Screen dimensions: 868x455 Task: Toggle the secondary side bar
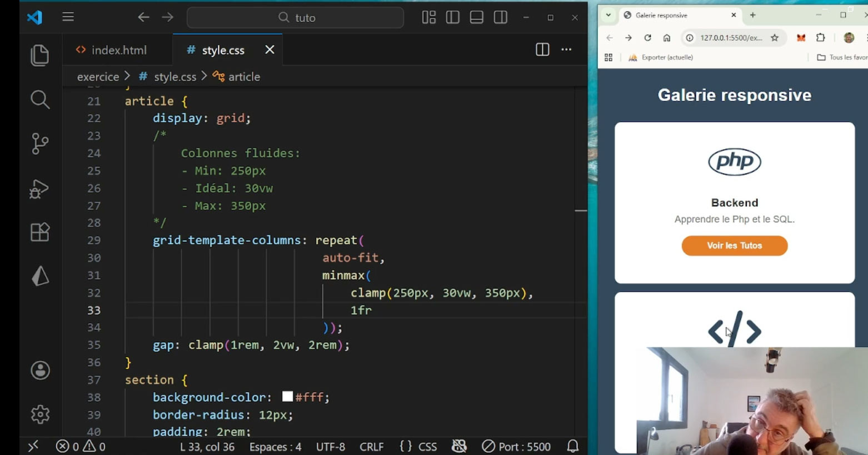click(x=500, y=18)
